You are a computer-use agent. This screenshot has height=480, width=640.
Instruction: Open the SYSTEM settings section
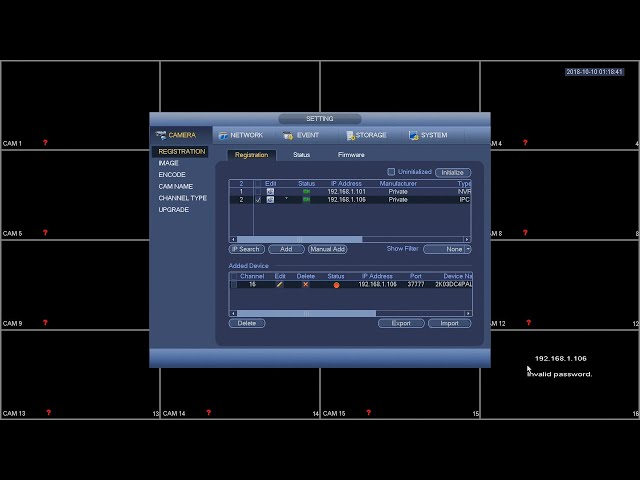click(x=429, y=135)
